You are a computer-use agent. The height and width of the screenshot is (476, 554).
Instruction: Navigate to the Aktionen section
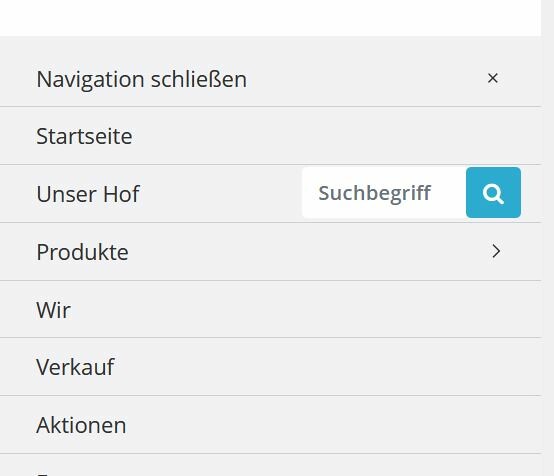click(x=270, y=424)
